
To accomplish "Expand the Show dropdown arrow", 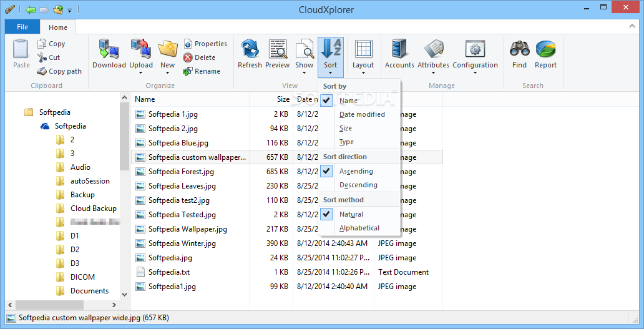I will pos(305,73).
